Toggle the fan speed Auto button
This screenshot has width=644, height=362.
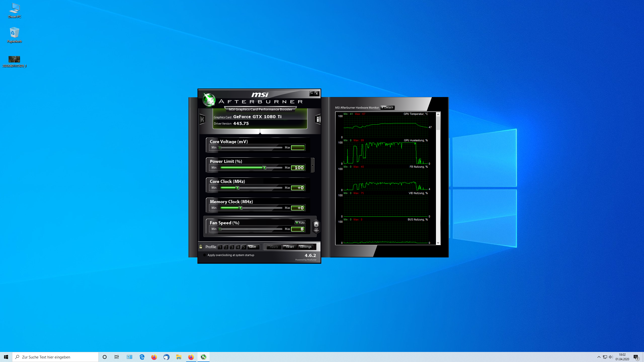300,223
